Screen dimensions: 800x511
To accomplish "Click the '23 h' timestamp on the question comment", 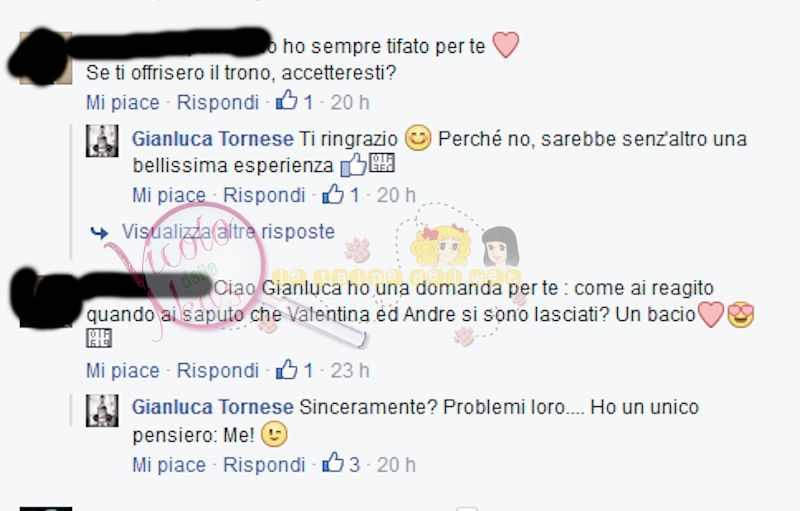I will click(x=350, y=370).
